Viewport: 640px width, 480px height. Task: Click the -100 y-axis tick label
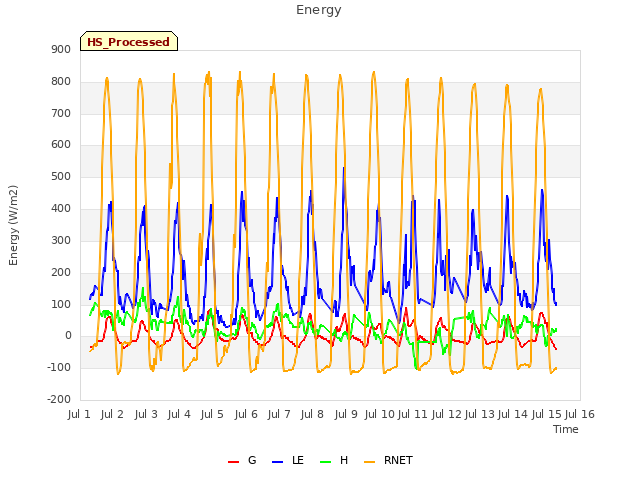pos(59,367)
